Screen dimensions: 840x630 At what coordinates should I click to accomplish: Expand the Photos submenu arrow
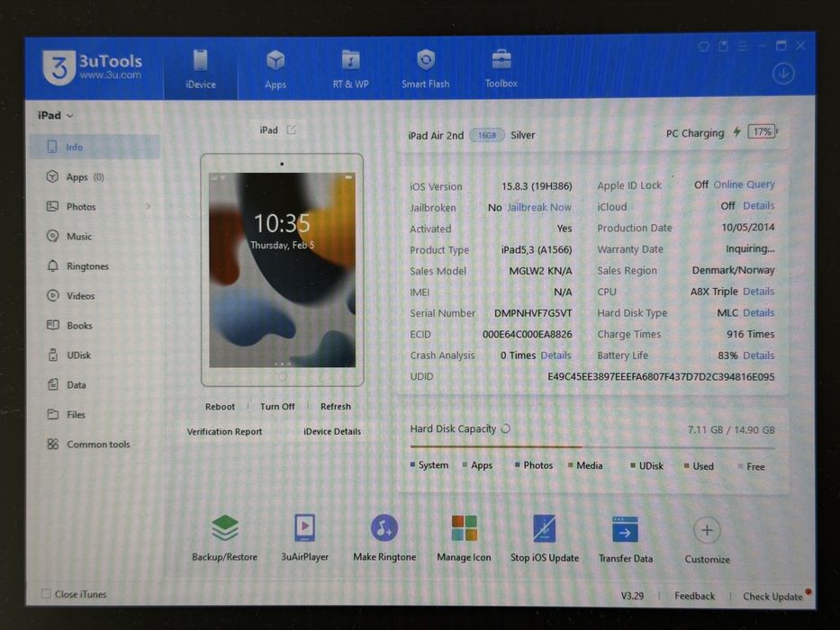(149, 206)
